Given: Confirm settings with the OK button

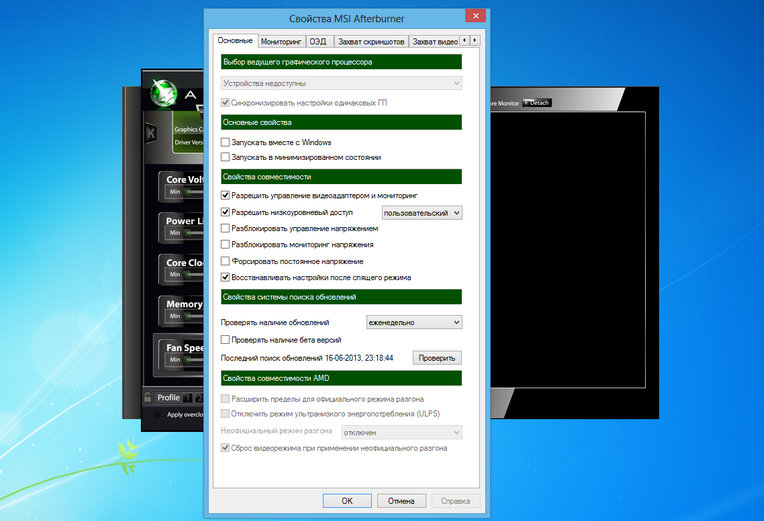Looking at the screenshot, I should pos(347,501).
